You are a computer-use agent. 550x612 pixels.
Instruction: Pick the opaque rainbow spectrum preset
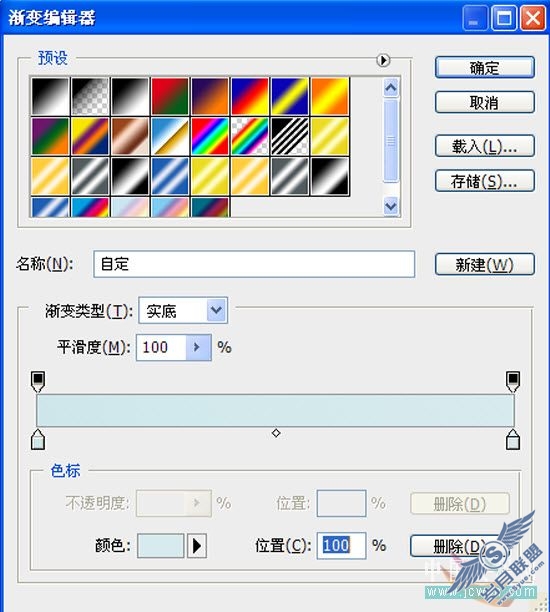click(x=210, y=136)
